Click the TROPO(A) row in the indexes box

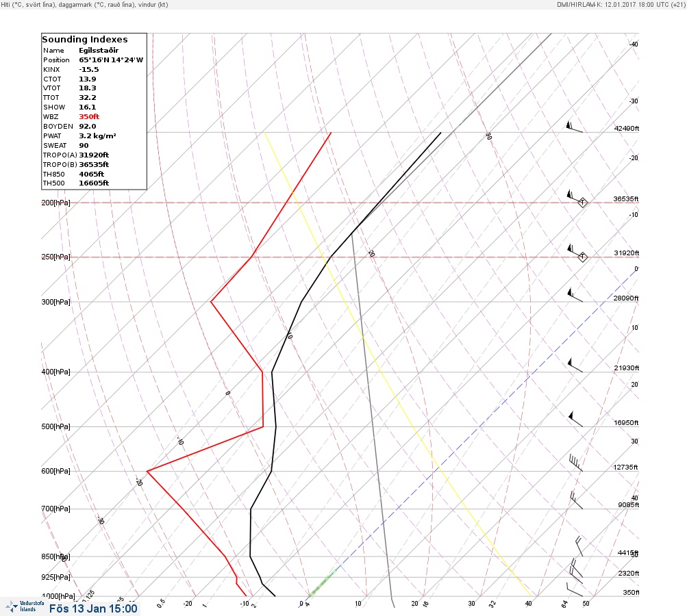tap(76, 155)
